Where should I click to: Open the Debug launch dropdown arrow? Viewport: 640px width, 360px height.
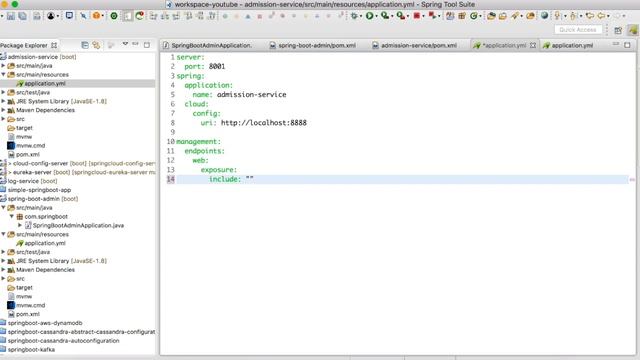tap(361, 16)
